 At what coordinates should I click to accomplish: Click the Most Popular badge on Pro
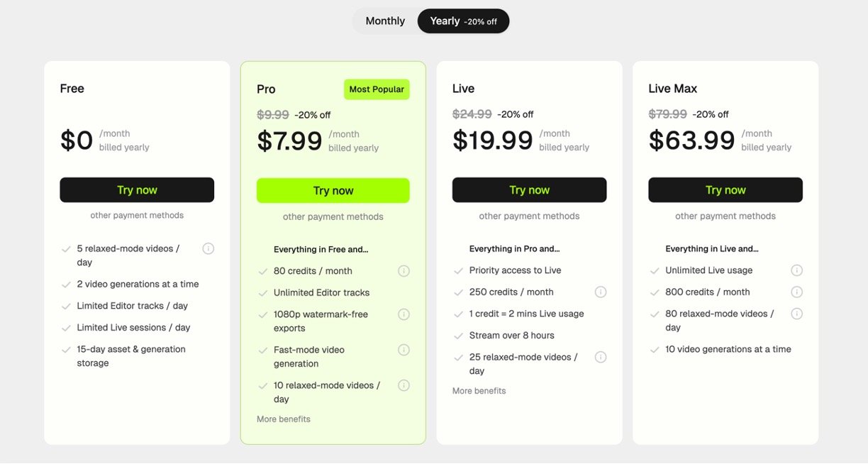pyautogui.click(x=377, y=89)
